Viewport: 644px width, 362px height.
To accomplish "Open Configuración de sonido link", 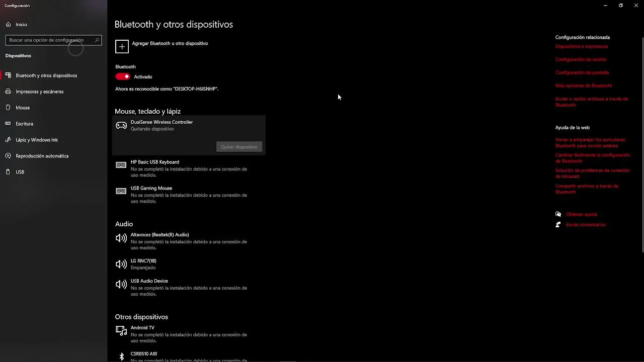I will 581,59.
